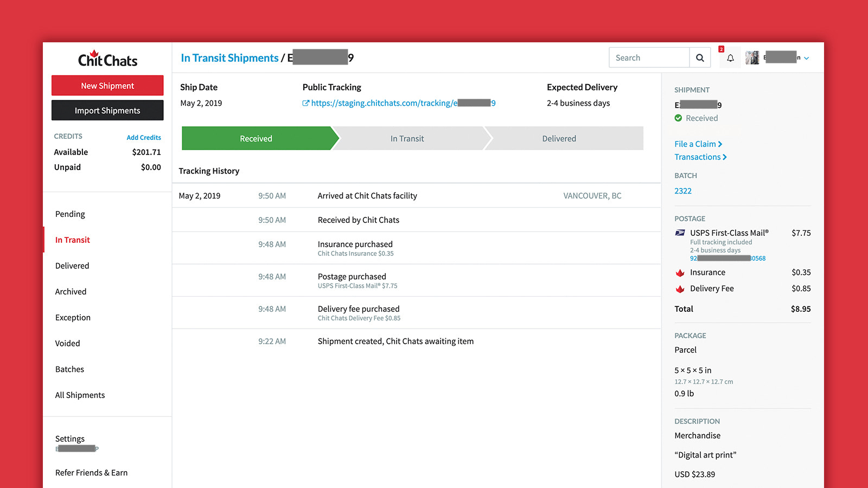Image resolution: width=868 pixels, height=488 pixels.
Task: Click the notification badge count
Action: coord(721,49)
